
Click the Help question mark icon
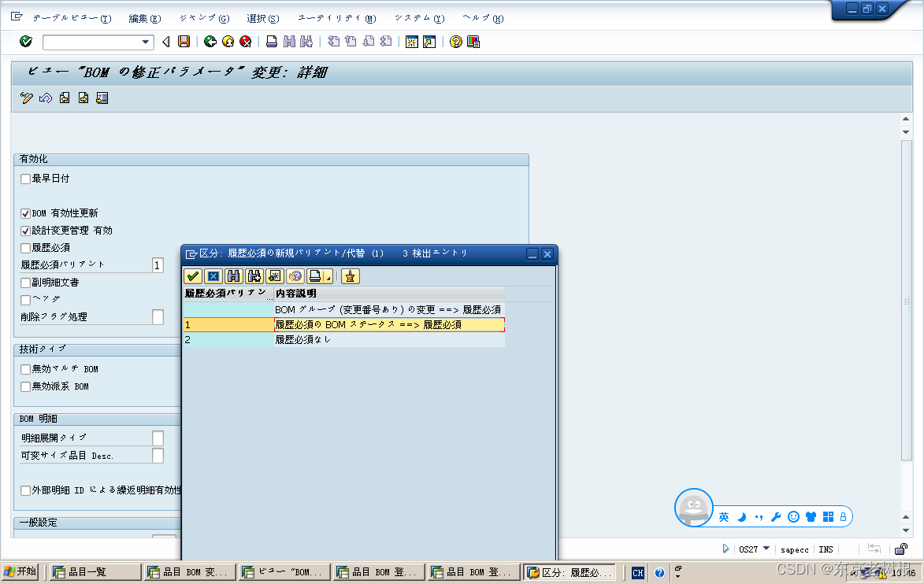click(455, 41)
